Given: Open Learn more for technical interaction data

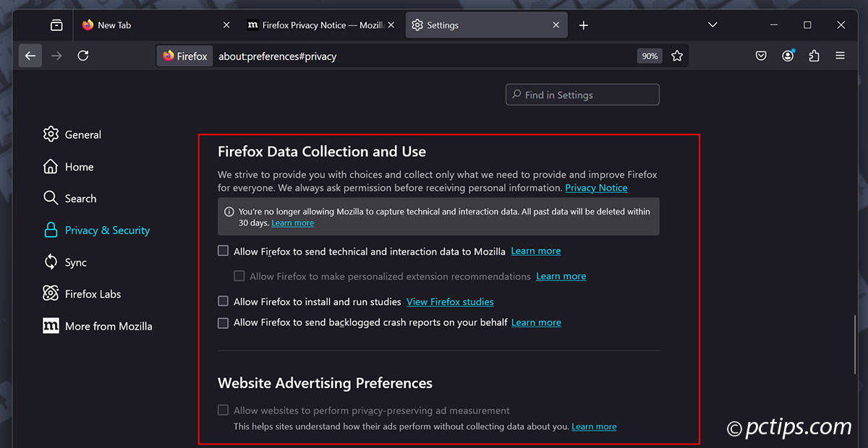Looking at the screenshot, I should tap(536, 251).
